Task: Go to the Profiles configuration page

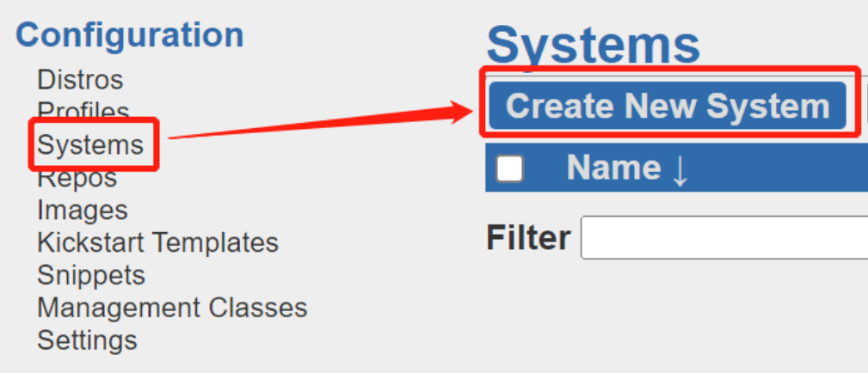Action: (83, 111)
